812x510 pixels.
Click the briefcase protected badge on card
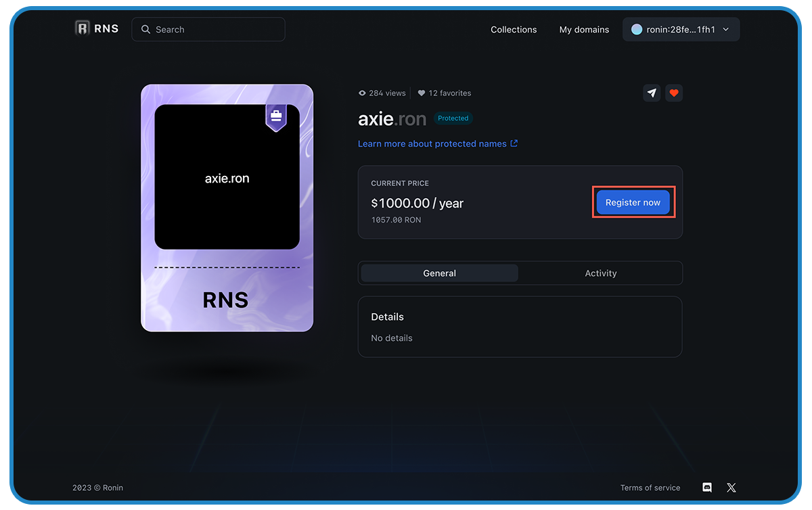[276, 117]
